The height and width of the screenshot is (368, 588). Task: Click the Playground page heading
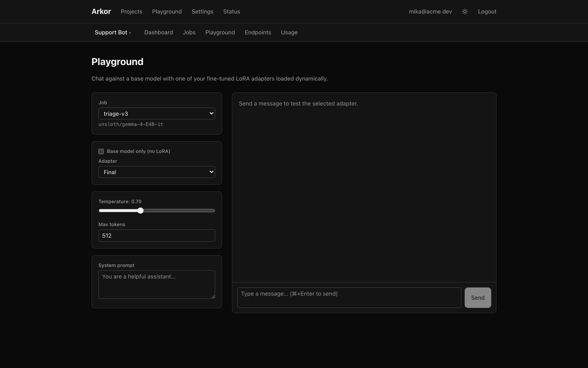117,62
